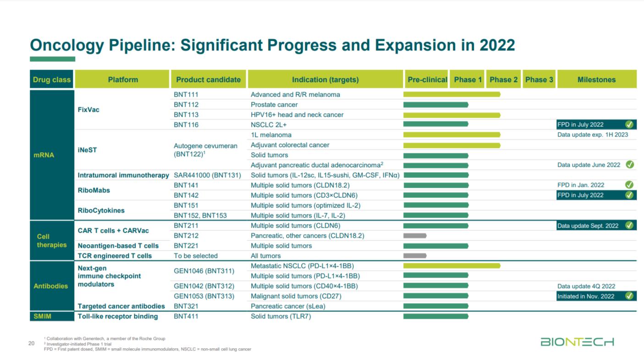The width and height of the screenshot is (644, 361).
Task: Click Data update 4Q 2022 milestone
Action: (x=586, y=286)
